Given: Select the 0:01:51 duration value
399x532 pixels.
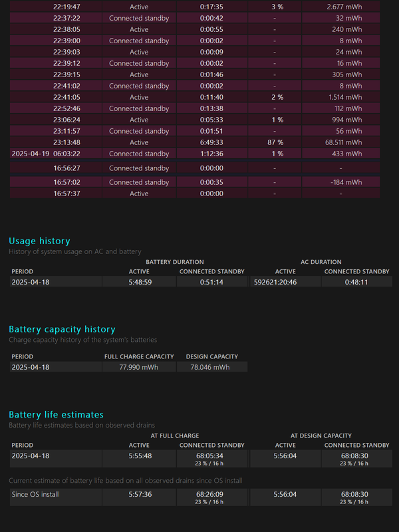Looking at the screenshot, I should pos(211,131).
